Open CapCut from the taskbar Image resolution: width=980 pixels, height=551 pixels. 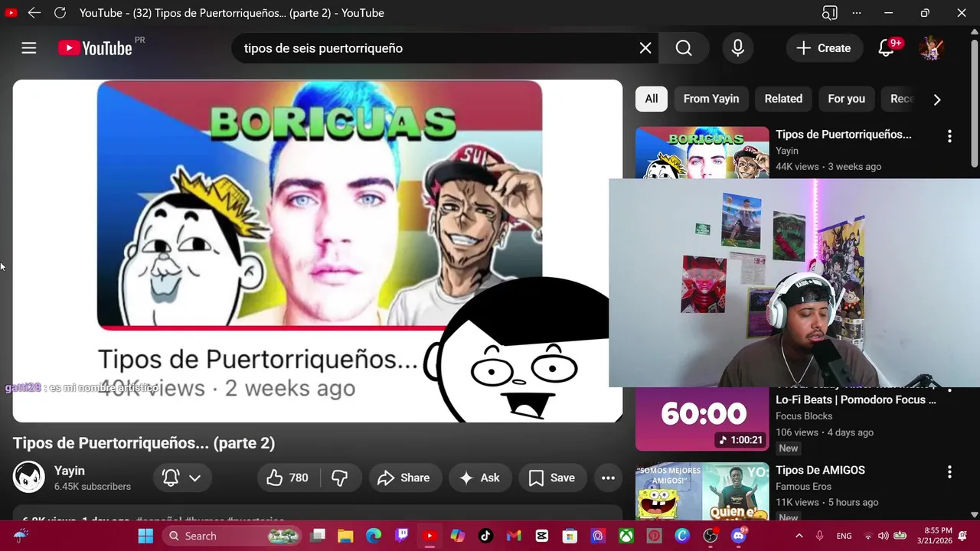542,536
